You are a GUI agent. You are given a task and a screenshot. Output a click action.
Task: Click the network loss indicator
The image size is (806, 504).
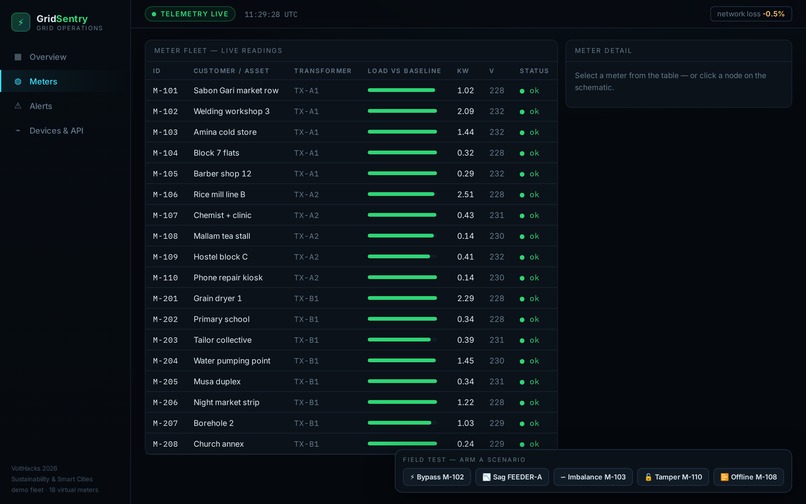[750, 14]
